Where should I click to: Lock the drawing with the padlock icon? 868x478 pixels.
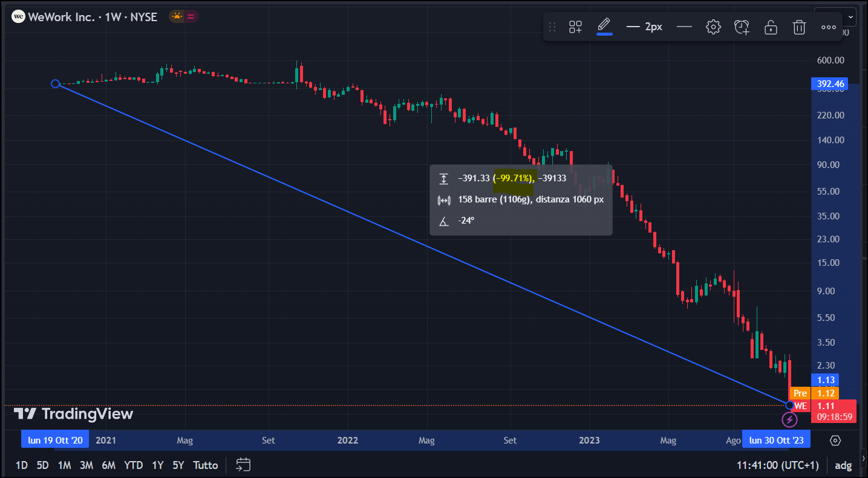[x=771, y=27]
